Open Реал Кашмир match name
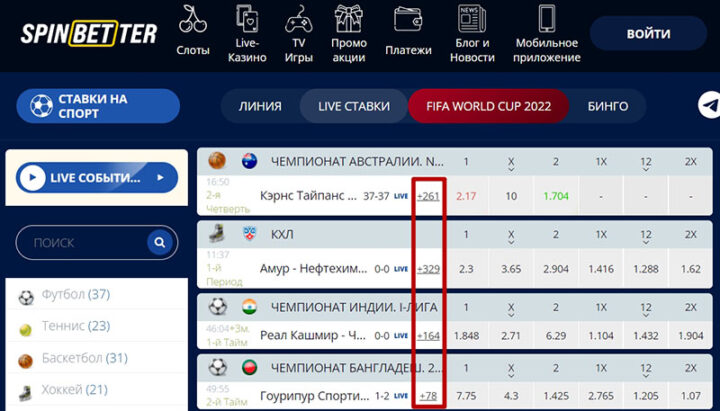This screenshot has width=720, height=411. 313,336
